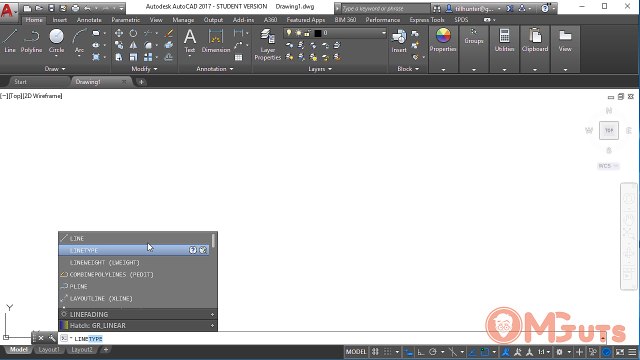Viewport: 640px width, 360px height.
Task: Click the Move tool in Modify panel
Action: coord(119,33)
